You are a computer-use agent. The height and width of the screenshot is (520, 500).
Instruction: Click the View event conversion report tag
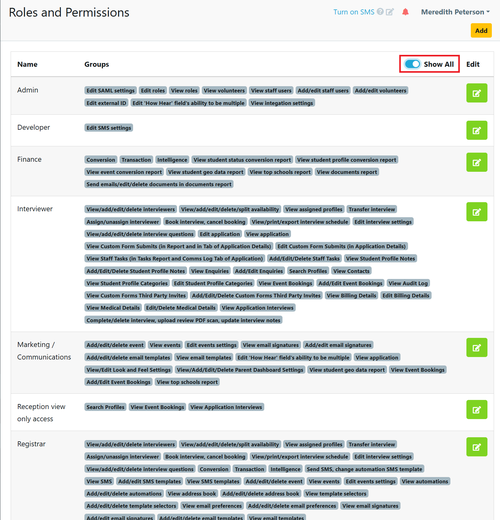point(124,172)
